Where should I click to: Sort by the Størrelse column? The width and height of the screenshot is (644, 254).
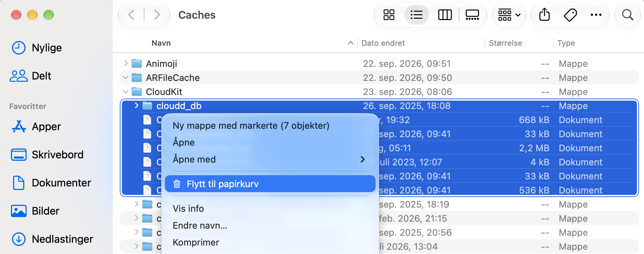click(x=505, y=43)
